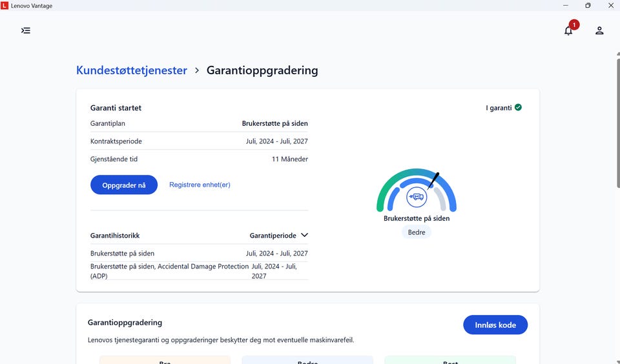620x364 pixels.
Task: Click the Kontraktsperiode label
Action: coord(116,141)
